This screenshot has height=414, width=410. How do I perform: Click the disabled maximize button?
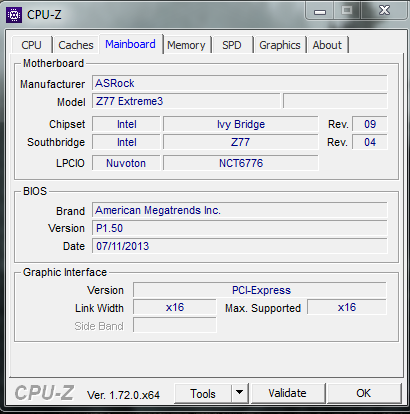pos(347,11)
